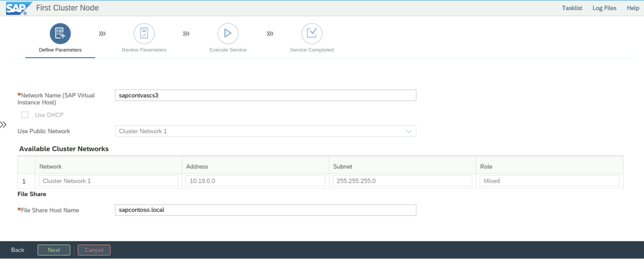Click the File Share Host Name field

(x=265, y=210)
